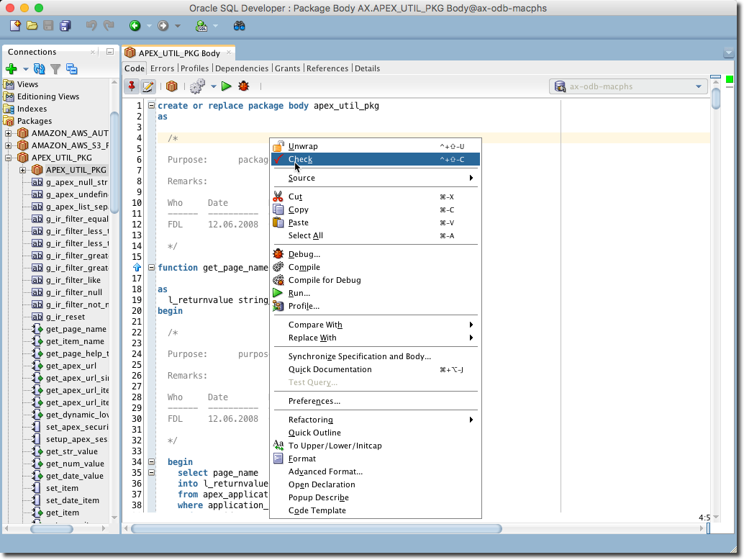Click the Save All toolbar icon
Screen dimensions: 744x560
coord(65,26)
